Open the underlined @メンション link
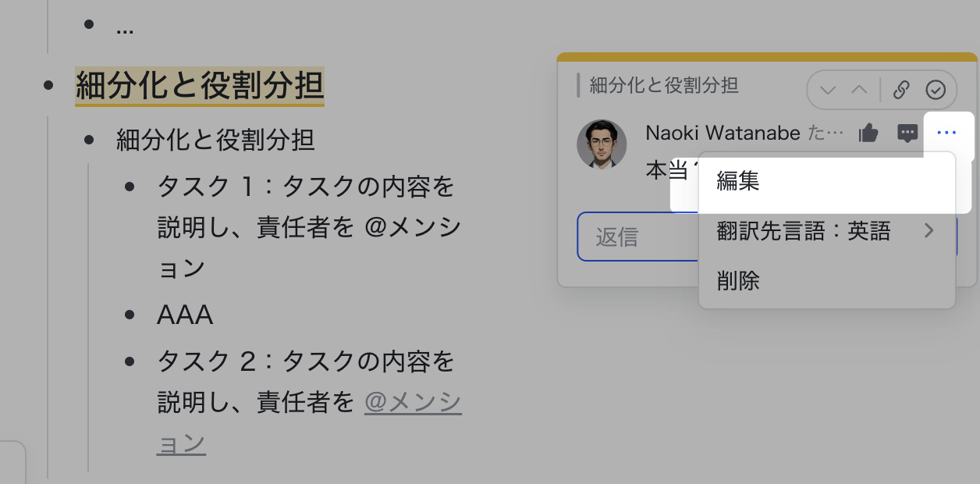 point(413,404)
